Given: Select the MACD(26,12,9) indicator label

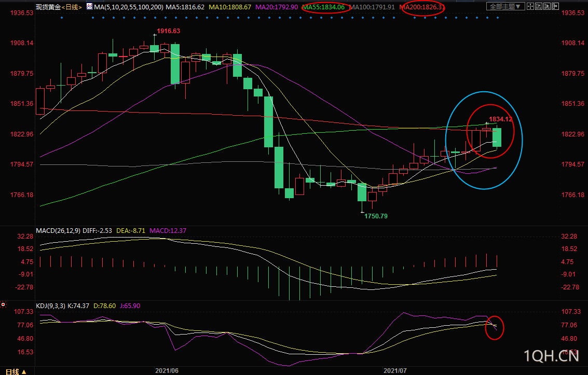Looking at the screenshot, I should pyautogui.click(x=58, y=231).
